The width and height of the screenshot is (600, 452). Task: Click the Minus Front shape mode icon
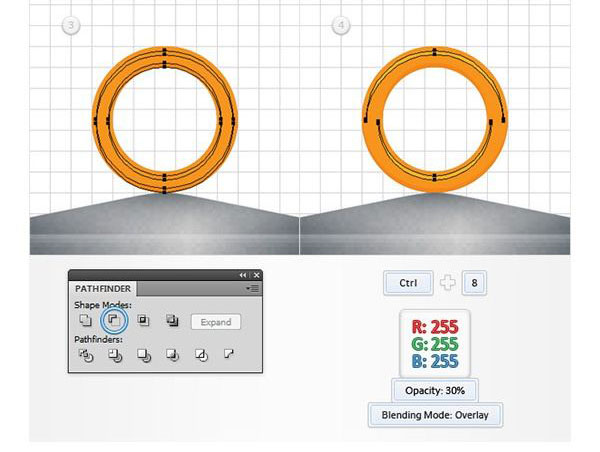114,320
